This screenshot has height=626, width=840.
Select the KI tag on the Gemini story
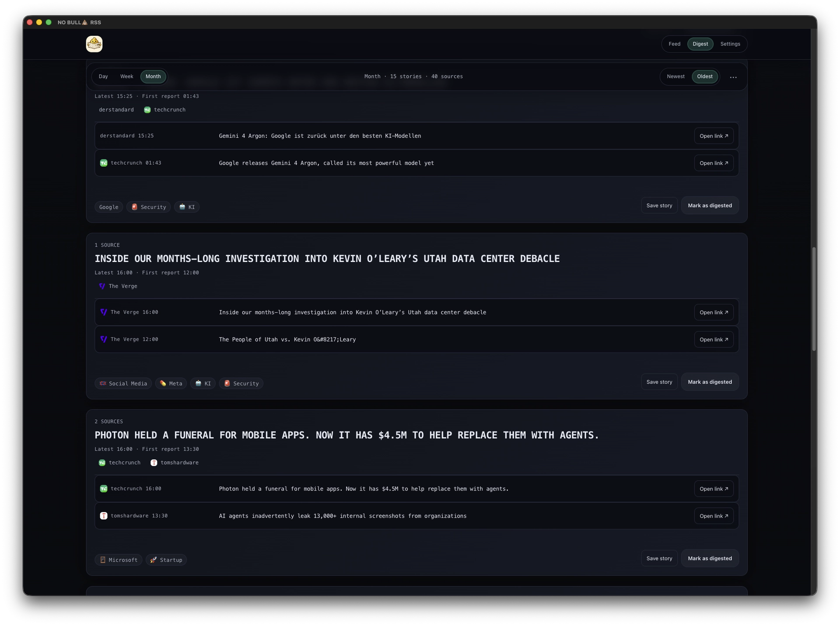tap(187, 207)
